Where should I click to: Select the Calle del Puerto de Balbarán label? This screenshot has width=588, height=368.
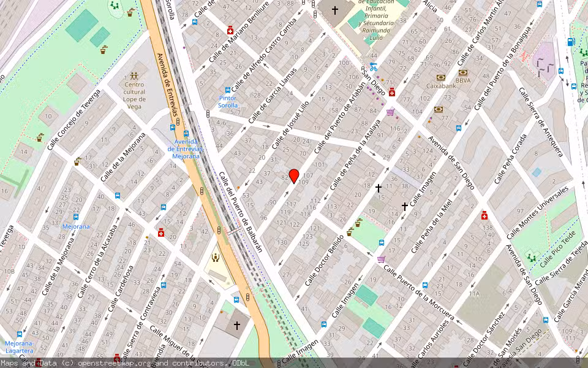(240, 212)
